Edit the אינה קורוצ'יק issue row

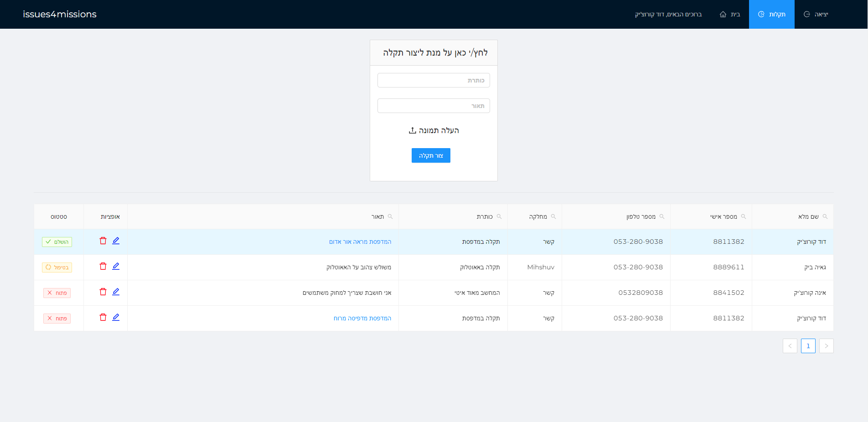pos(116,292)
